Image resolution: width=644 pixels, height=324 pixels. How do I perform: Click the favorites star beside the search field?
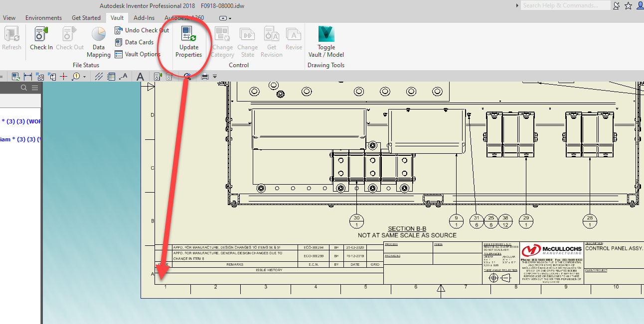[628, 5]
